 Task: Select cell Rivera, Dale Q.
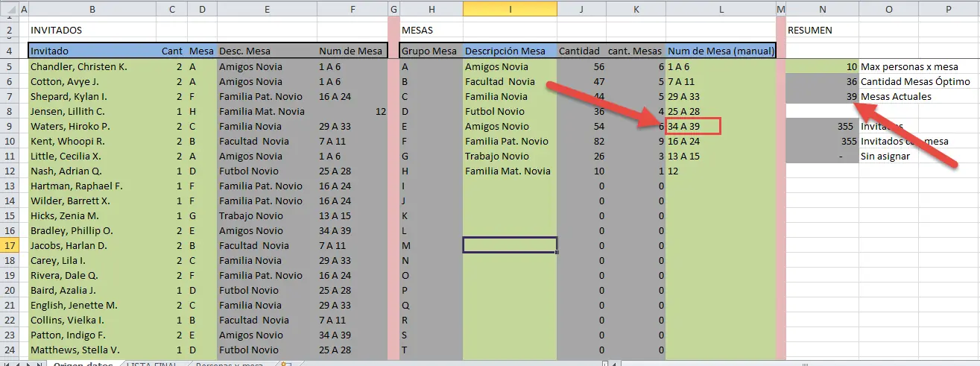point(92,275)
